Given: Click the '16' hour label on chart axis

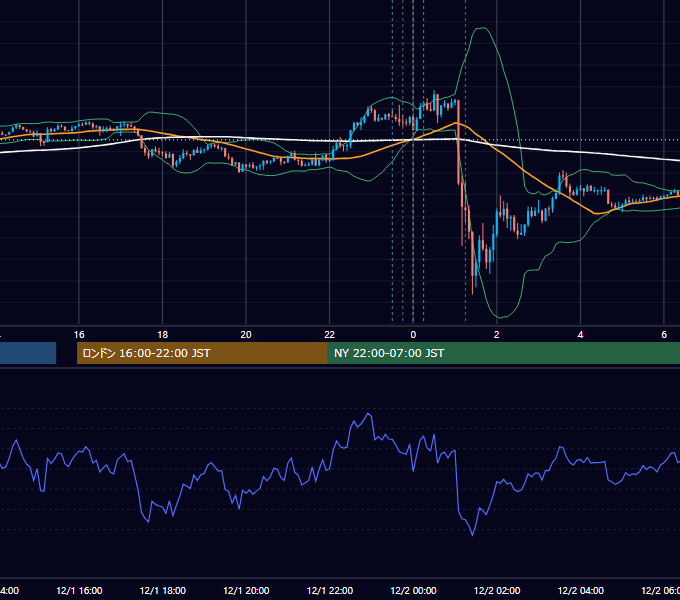Looking at the screenshot, I should coord(79,335).
